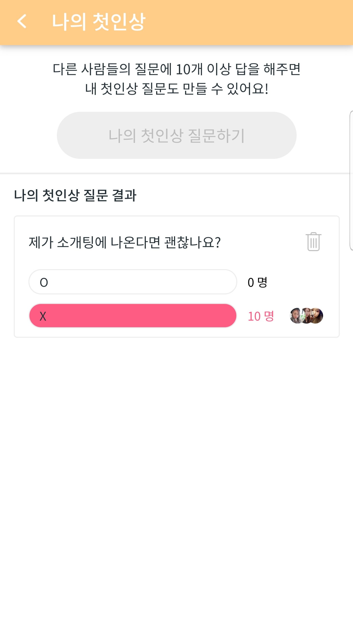Select the O answer bar
Viewport: 353px width, 644px height.
(x=133, y=282)
